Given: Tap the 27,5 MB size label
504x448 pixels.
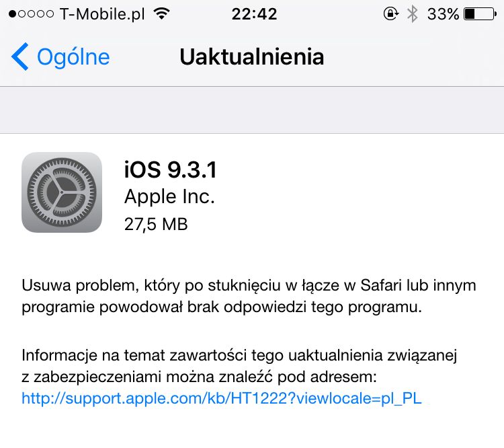Looking at the screenshot, I should [156, 224].
